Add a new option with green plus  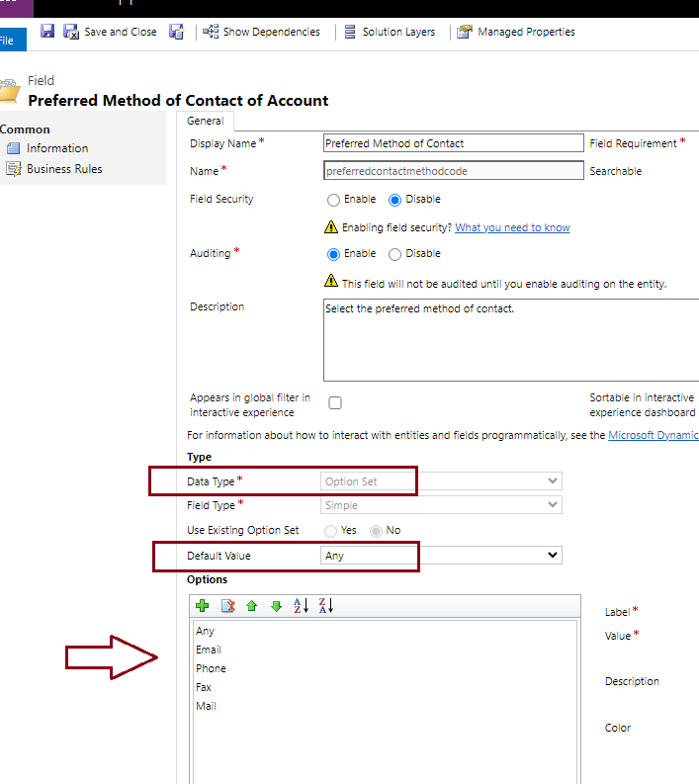click(x=203, y=605)
